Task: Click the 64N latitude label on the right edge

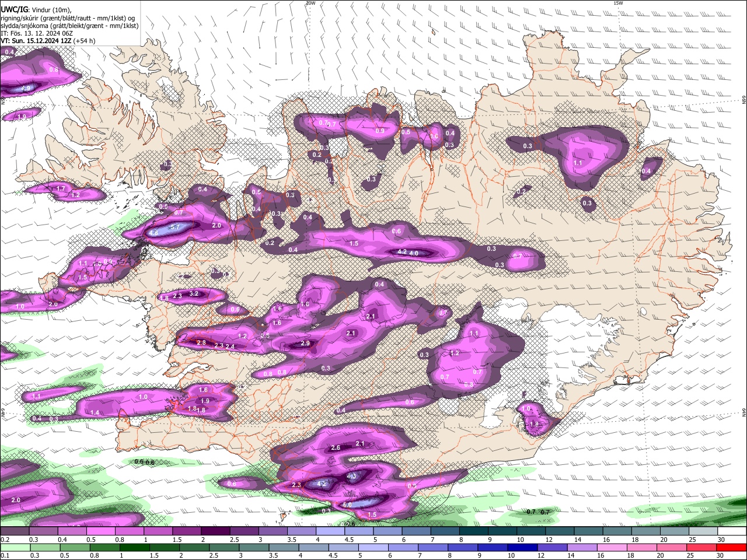Action: 744,412
